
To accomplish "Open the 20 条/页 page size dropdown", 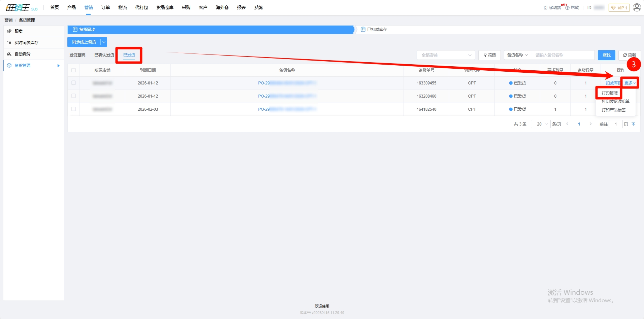I will pyautogui.click(x=541, y=124).
